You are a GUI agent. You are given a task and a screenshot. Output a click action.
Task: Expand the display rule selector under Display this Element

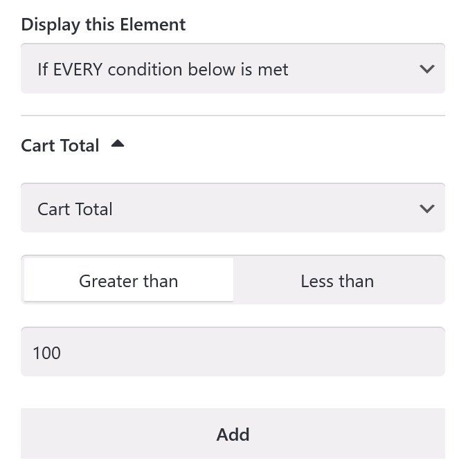click(x=233, y=69)
